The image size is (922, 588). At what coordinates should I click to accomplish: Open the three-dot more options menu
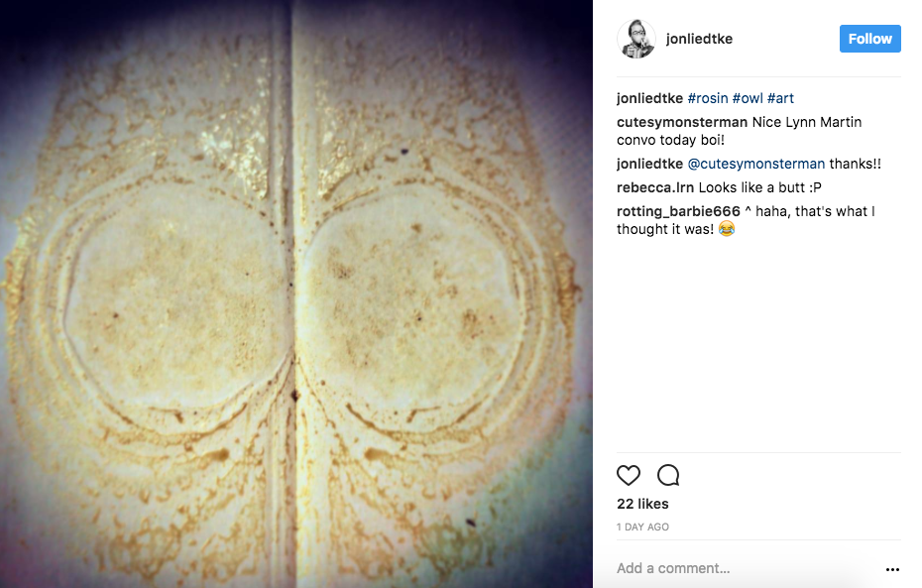tap(892, 569)
